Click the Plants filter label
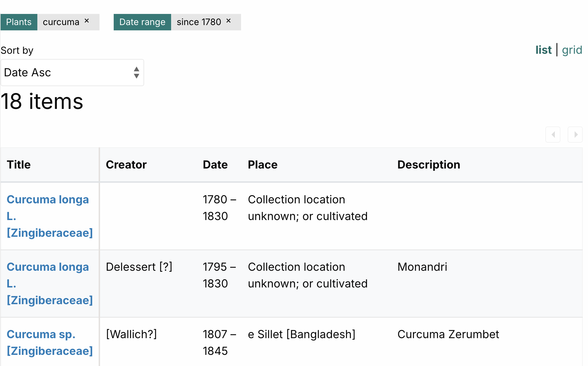The height and width of the screenshot is (366, 588). click(19, 22)
